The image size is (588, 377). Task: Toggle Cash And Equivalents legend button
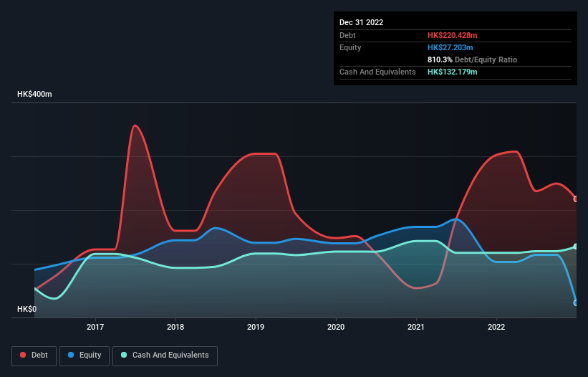165,355
